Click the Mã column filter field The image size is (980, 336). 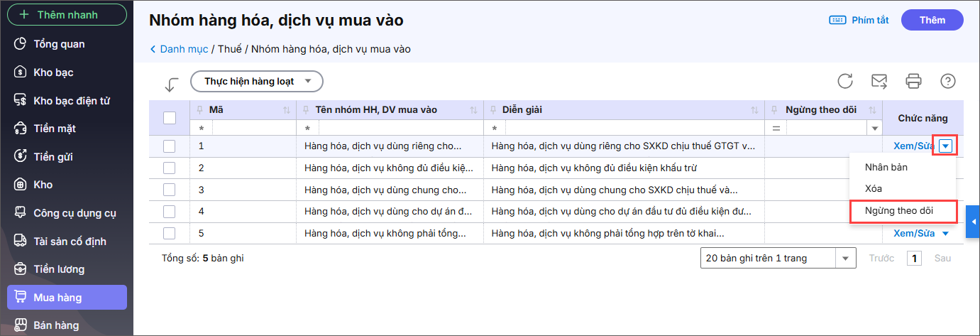[x=252, y=129]
